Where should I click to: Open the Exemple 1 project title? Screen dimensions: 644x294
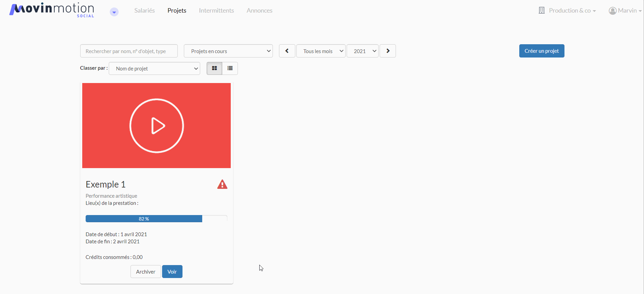106,184
